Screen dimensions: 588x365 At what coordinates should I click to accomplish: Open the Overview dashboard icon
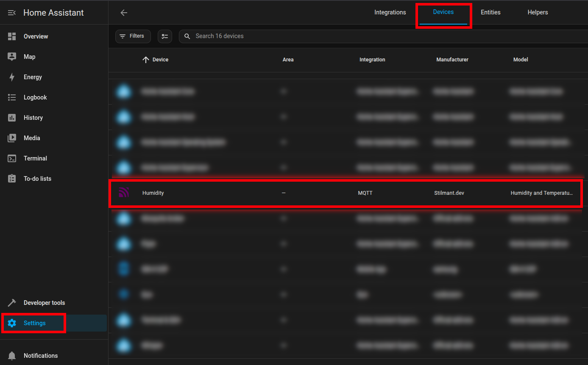pos(12,36)
